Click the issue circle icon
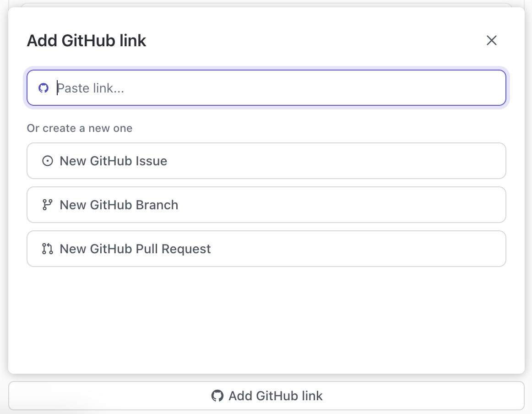This screenshot has width=532, height=414. [x=47, y=161]
